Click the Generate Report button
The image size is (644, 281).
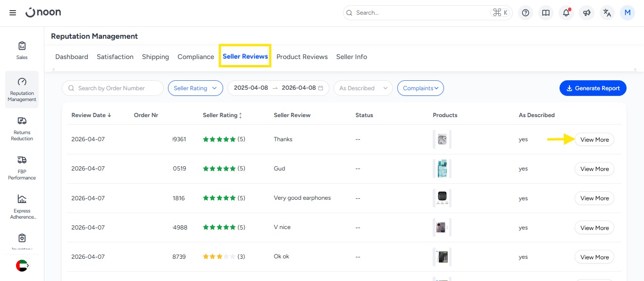[593, 88]
